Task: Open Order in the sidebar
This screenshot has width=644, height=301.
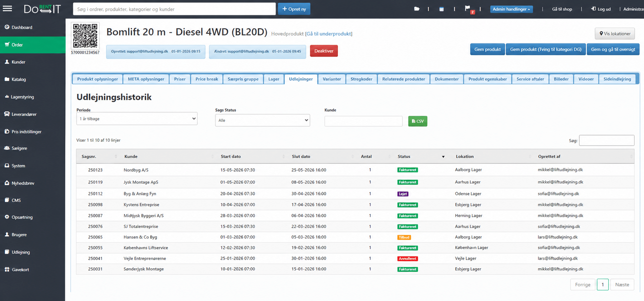Action: click(33, 45)
